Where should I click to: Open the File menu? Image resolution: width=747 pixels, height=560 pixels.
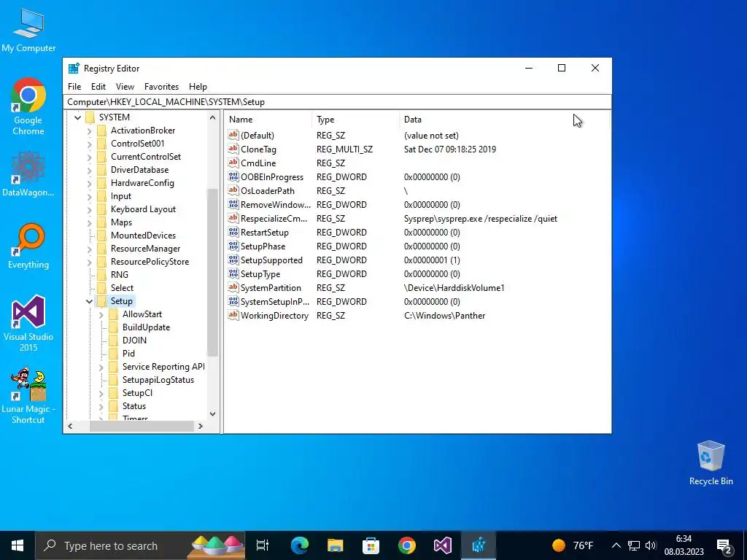[74, 87]
